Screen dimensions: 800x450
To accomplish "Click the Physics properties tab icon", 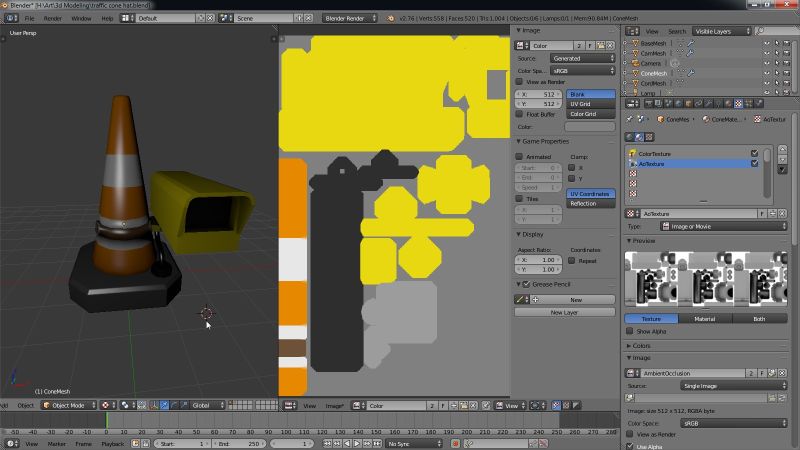I will pyautogui.click(x=759, y=104).
